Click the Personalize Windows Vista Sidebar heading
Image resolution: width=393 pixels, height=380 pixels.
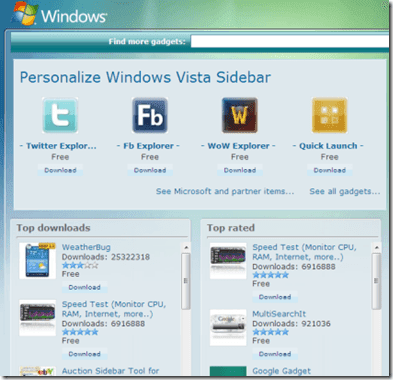click(145, 78)
